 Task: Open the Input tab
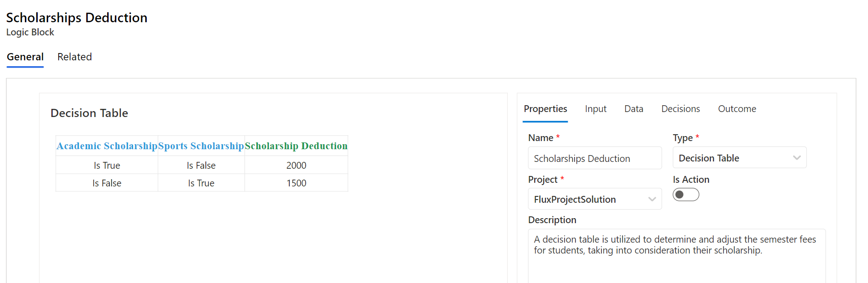(x=595, y=109)
